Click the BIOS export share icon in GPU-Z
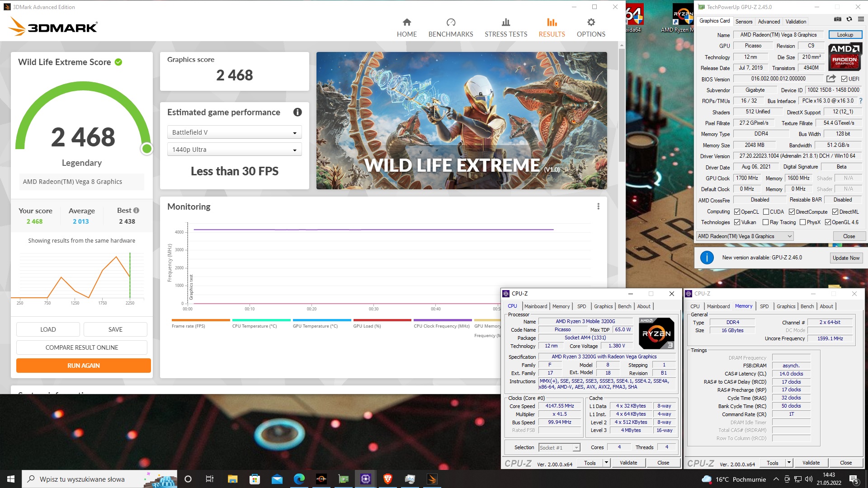 831,79
